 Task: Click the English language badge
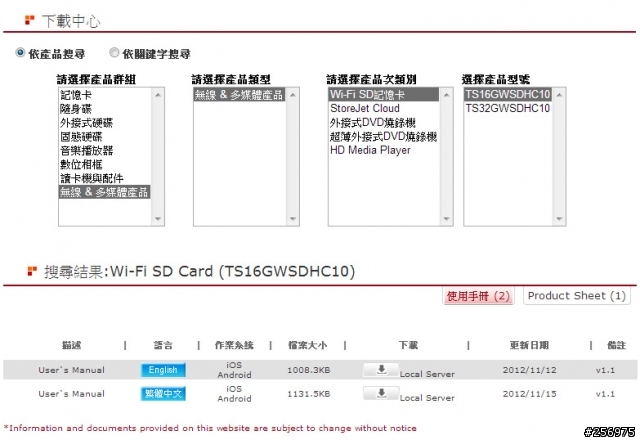[163, 370]
